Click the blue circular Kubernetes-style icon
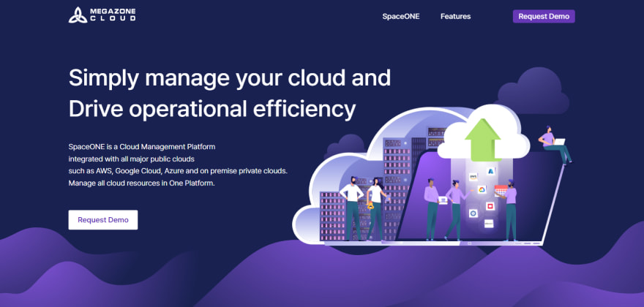 [473, 213]
